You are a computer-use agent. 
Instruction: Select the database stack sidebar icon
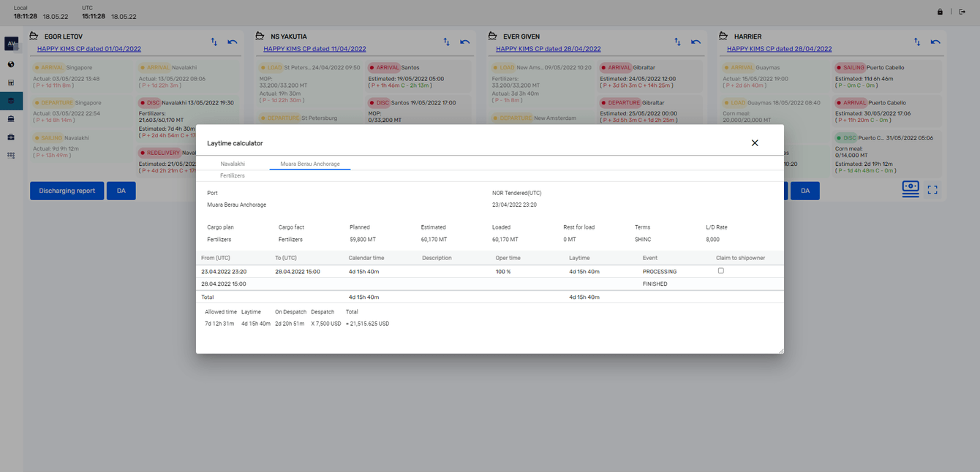(x=11, y=101)
